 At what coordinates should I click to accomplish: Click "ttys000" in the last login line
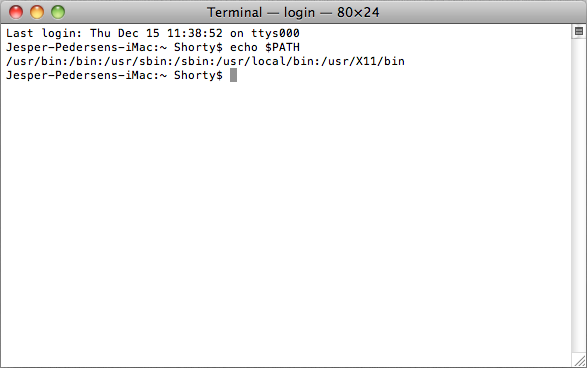(275, 33)
